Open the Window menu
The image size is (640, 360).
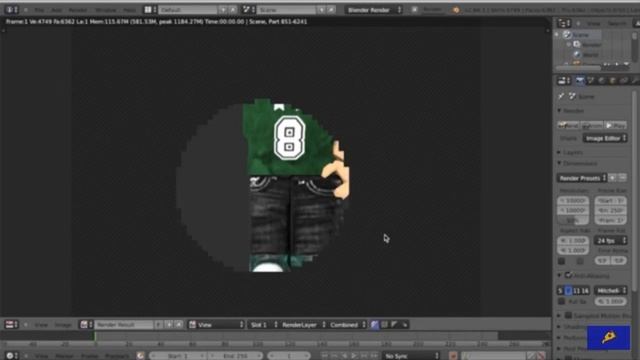(106, 10)
